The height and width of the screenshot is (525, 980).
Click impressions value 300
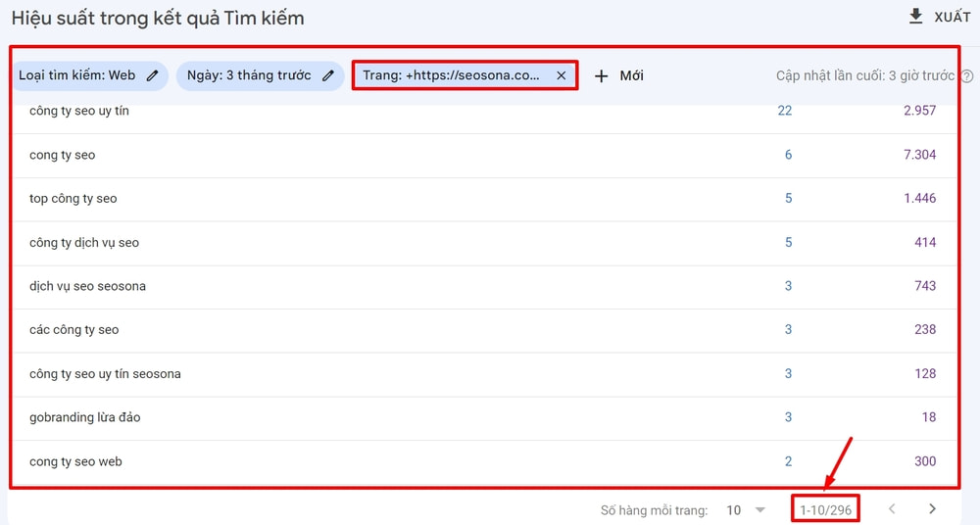click(x=925, y=461)
